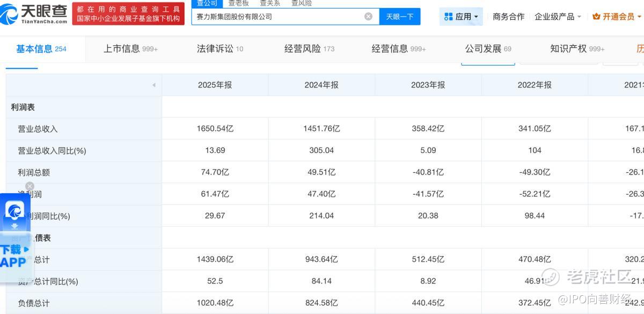Screen dimensions: 644x314
Task: Select the 查风险 search tab
Action: tap(301, 3)
